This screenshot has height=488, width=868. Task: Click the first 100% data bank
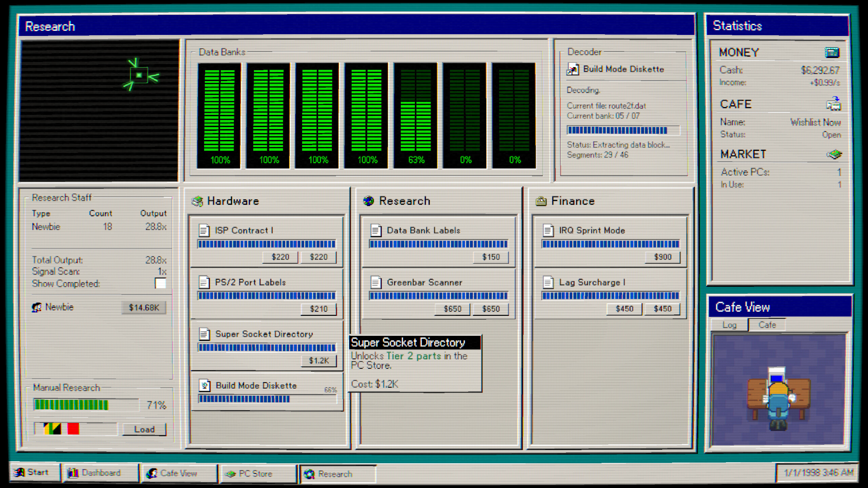[219, 115]
